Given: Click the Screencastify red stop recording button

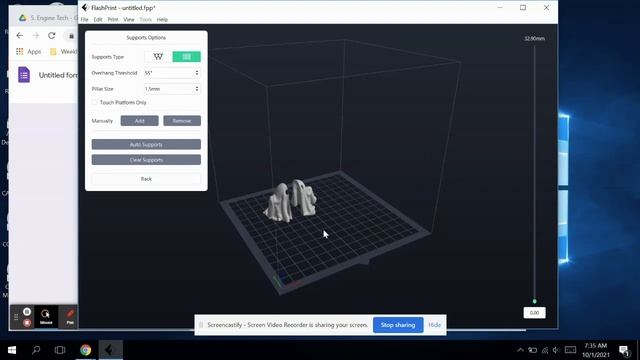Looking at the screenshot, I should coord(27,322).
